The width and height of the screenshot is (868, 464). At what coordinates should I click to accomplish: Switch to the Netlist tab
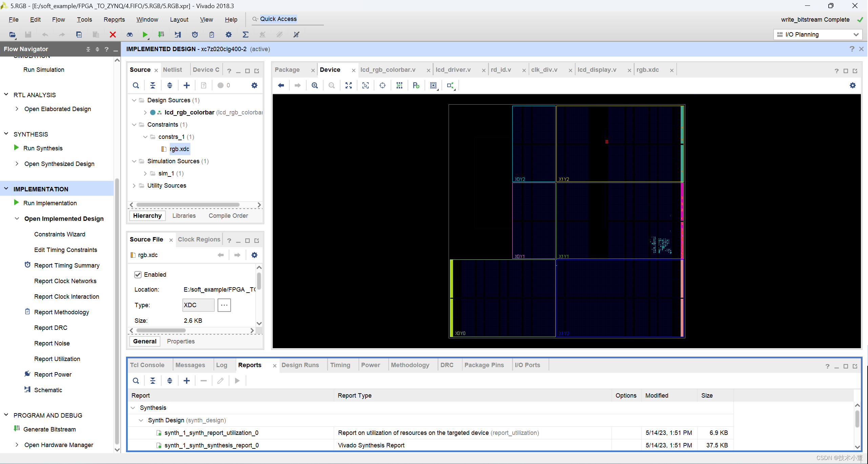172,70
